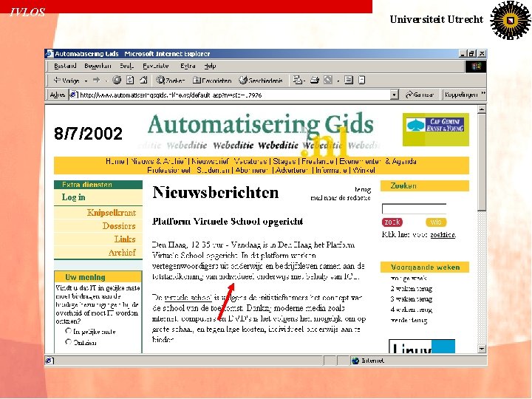Open the Bewerken menu
This screenshot has height=399, width=532.
[98, 66]
